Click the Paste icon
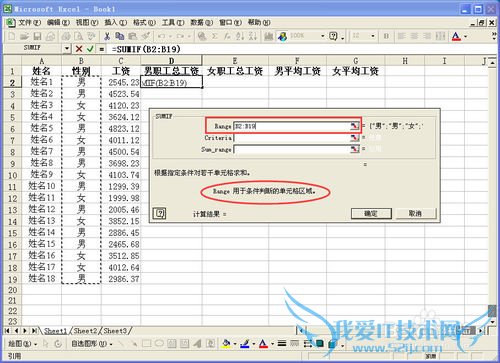Image resolution: width=500 pixels, height=363 pixels. (x=133, y=36)
